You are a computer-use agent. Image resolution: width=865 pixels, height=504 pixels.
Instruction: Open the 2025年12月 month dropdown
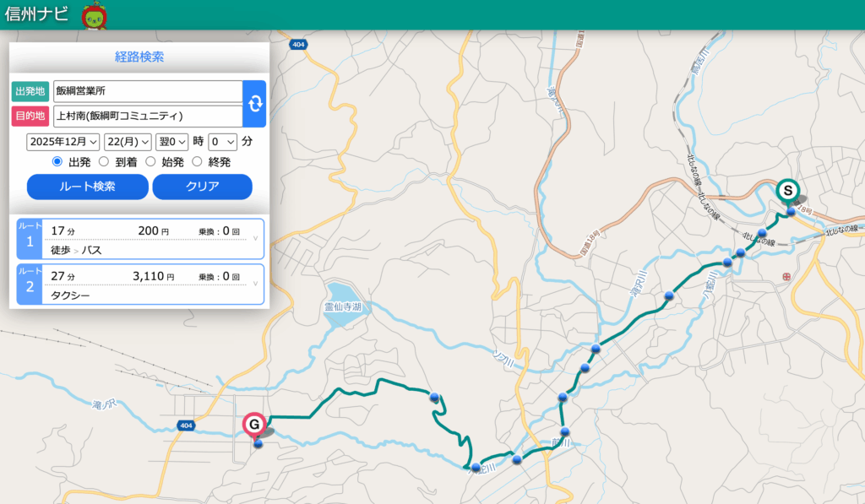(x=63, y=141)
